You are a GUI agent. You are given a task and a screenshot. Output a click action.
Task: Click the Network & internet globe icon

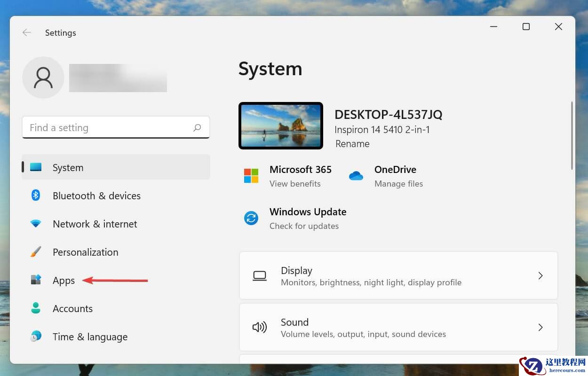click(36, 224)
